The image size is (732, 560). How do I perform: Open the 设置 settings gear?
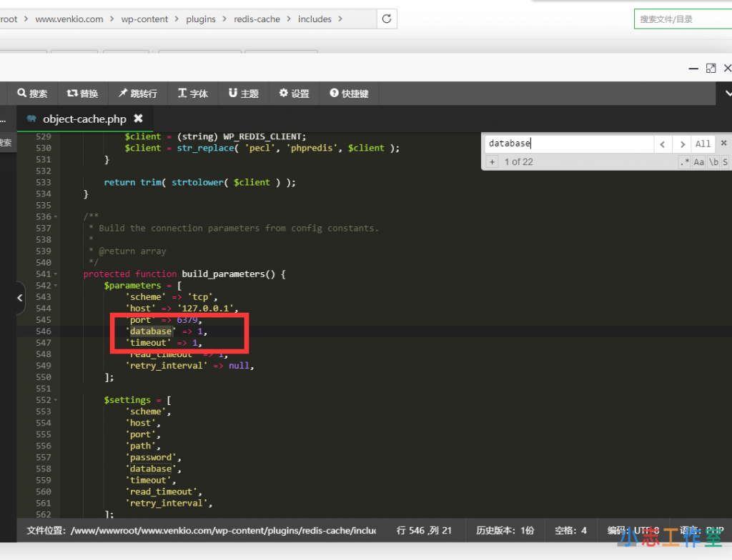pyautogui.click(x=294, y=94)
